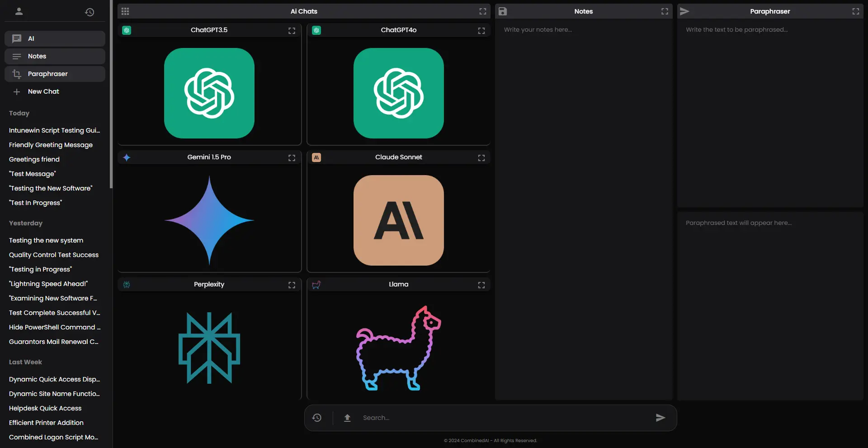This screenshot has height=448, width=868.
Task: Open chat history clock icon in sidebar
Action: [x=90, y=12]
